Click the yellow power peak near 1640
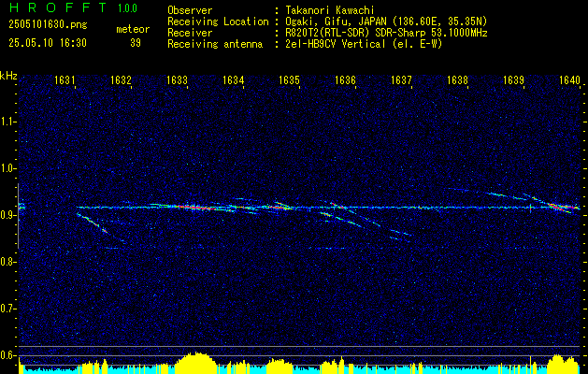 tap(561, 364)
